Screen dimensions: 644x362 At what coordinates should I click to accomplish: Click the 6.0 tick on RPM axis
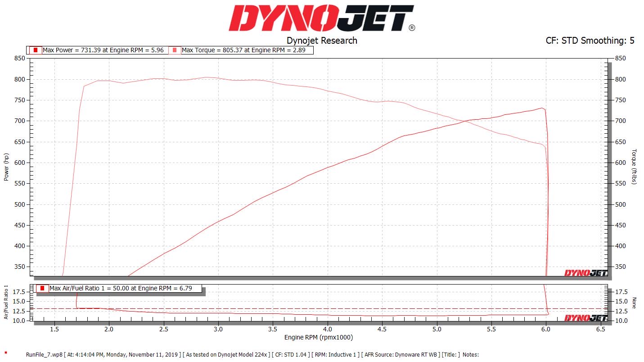tap(546, 329)
